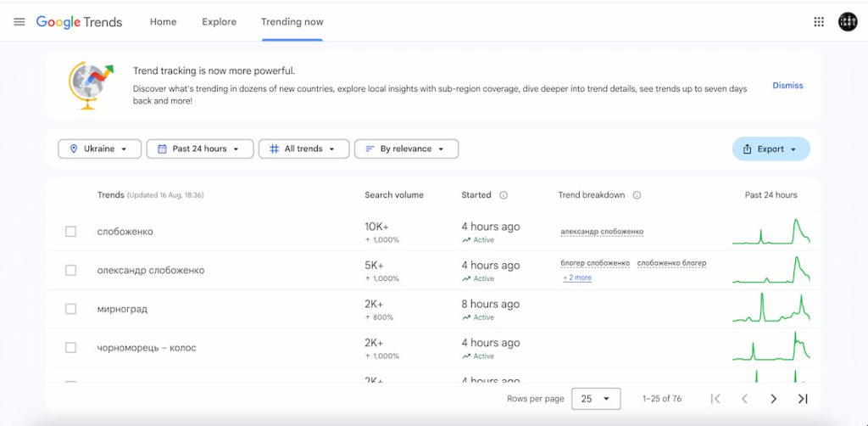Open the Home tab

164,22
